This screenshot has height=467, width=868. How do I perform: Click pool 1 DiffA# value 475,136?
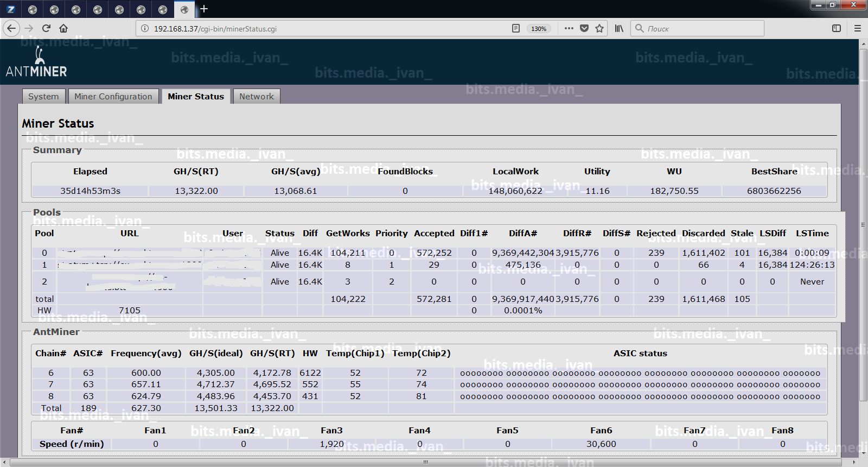523,265
